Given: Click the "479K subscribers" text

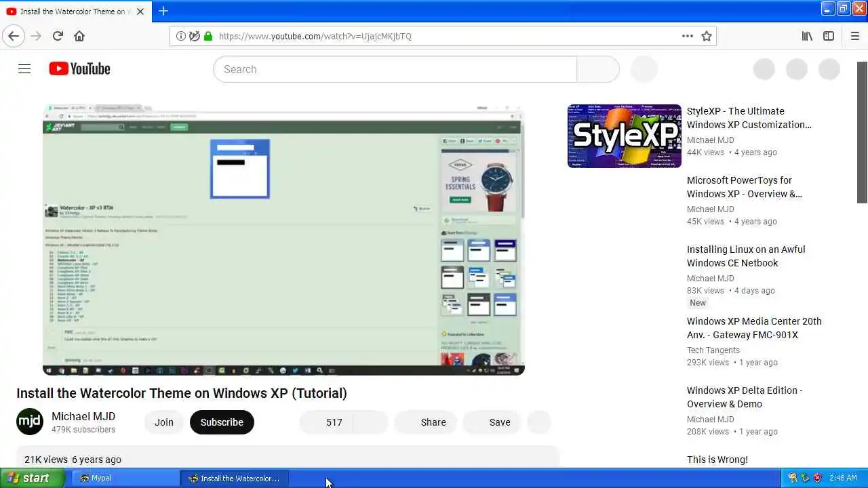Looking at the screenshot, I should pyautogui.click(x=83, y=430).
